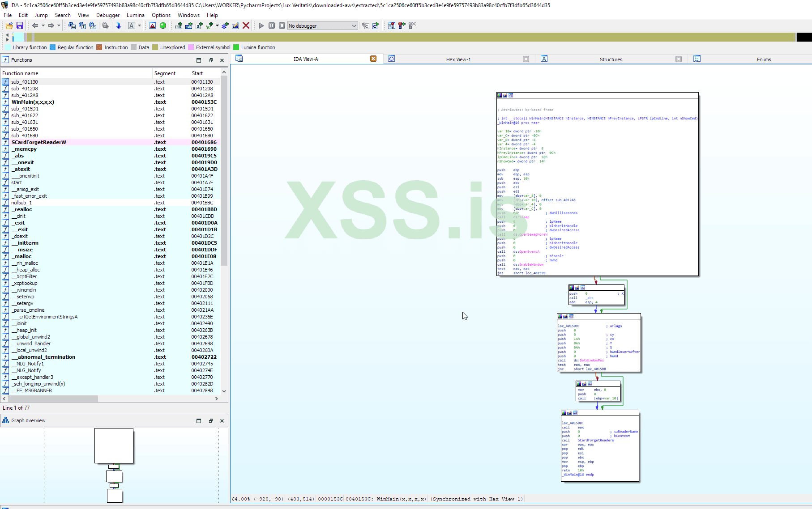Start the process with the play button

pos(261,25)
